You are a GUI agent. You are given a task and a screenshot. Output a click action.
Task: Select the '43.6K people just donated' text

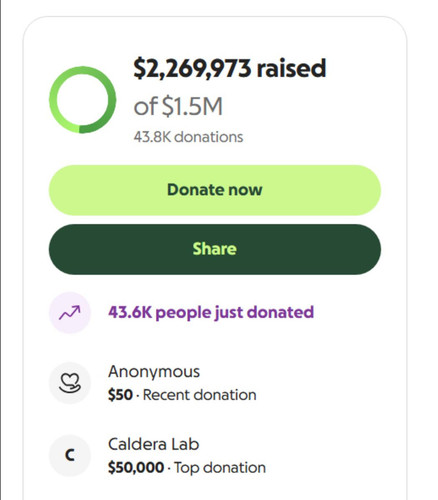click(x=211, y=313)
